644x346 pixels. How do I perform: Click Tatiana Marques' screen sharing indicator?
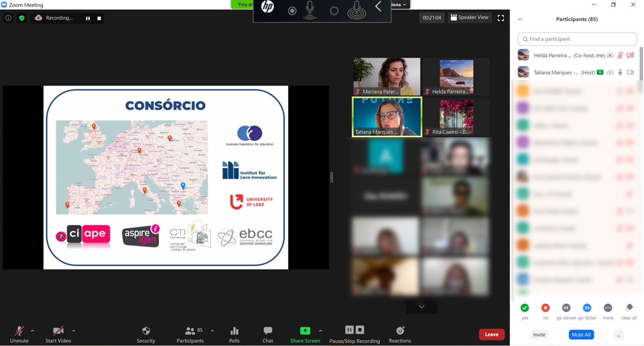click(x=600, y=72)
